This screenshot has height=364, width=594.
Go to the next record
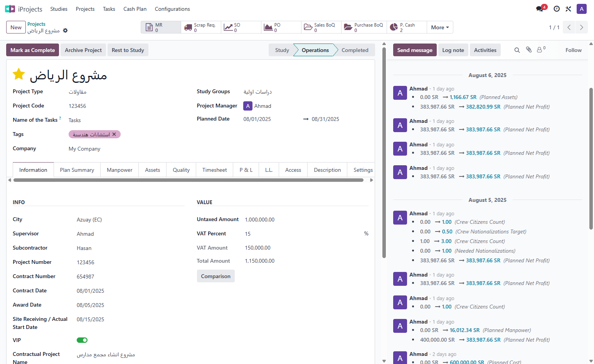tap(581, 27)
